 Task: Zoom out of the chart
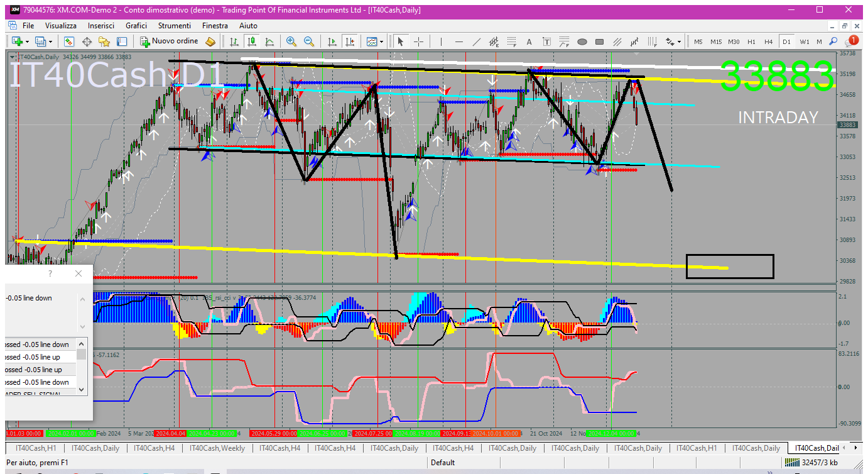[x=308, y=41]
